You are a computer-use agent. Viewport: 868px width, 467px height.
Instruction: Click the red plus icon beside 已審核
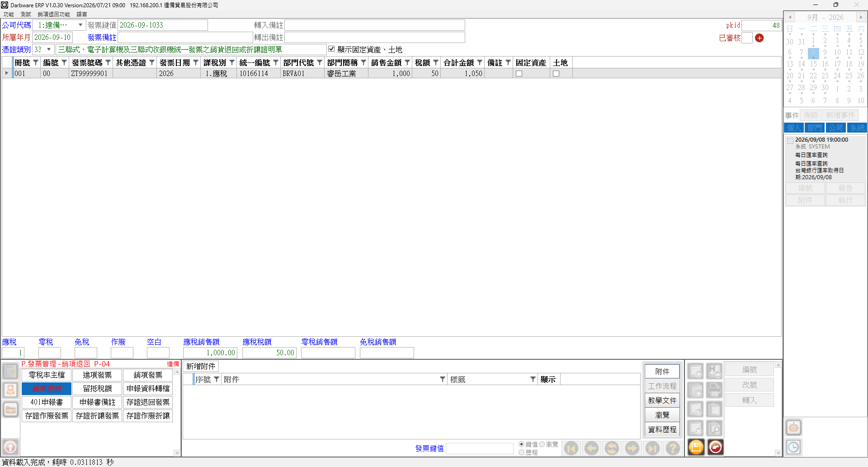(x=759, y=38)
